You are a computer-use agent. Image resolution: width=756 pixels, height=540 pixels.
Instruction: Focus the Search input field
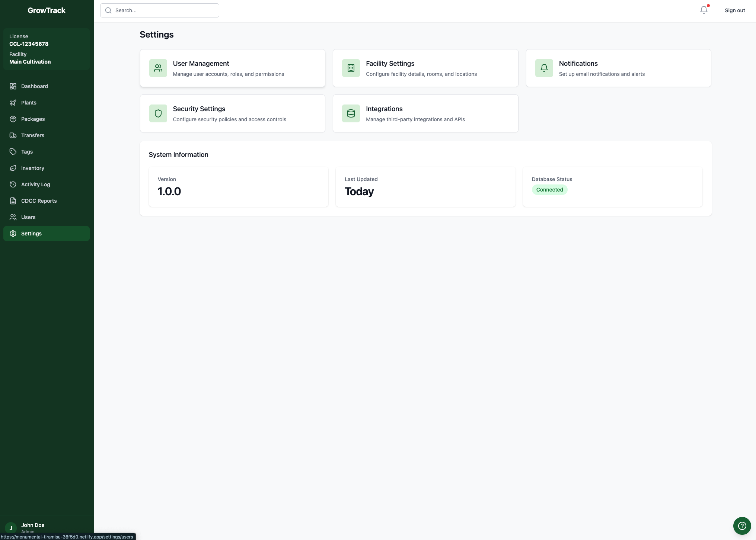tap(164, 10)
